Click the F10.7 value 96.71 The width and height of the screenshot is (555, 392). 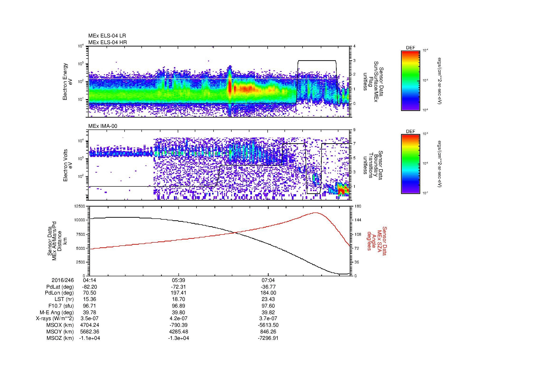tap(89, 306)
